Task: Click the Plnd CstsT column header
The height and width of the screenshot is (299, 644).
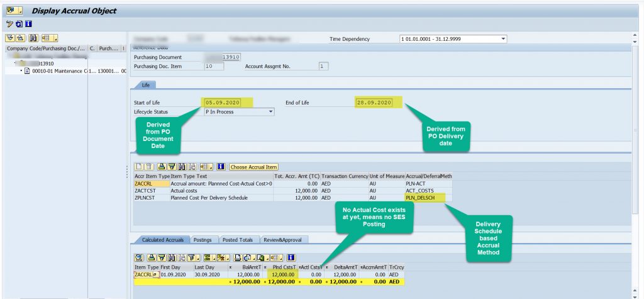Action: (281, 268)
